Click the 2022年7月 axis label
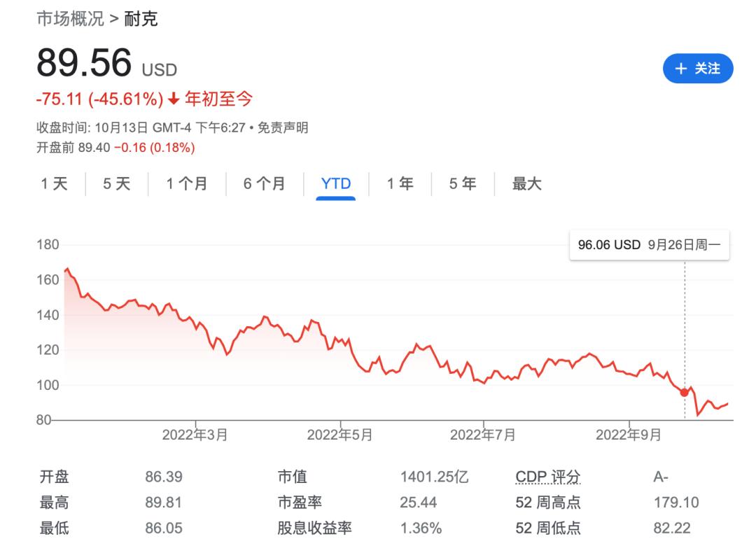 tap(482, 435)
